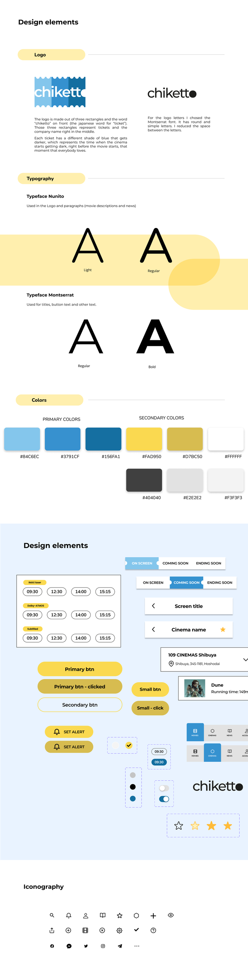This screenshot has height=980, width=248.
Task: Click the Primary btn yellow button
Action: click(80, 669)
